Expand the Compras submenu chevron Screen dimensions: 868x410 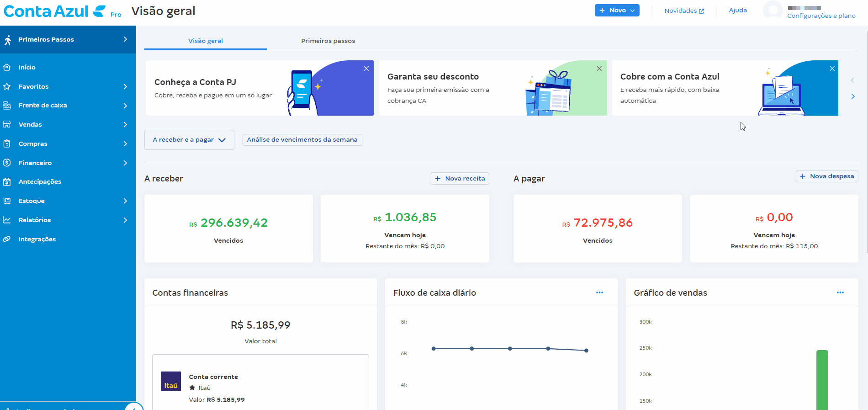point(125,144)
